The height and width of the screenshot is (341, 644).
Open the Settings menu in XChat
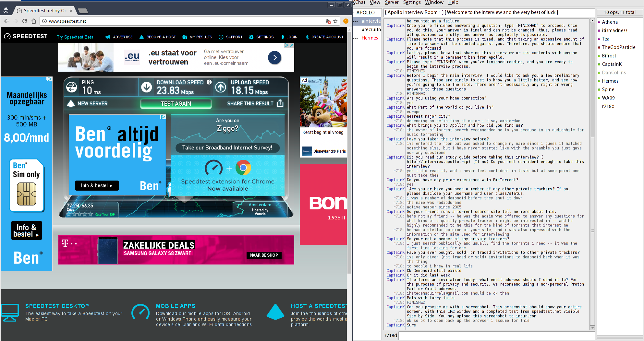[412, 3]
